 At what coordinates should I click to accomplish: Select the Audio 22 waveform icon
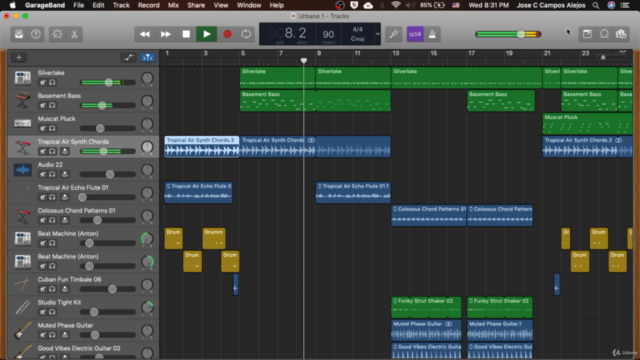click(22, 169)
